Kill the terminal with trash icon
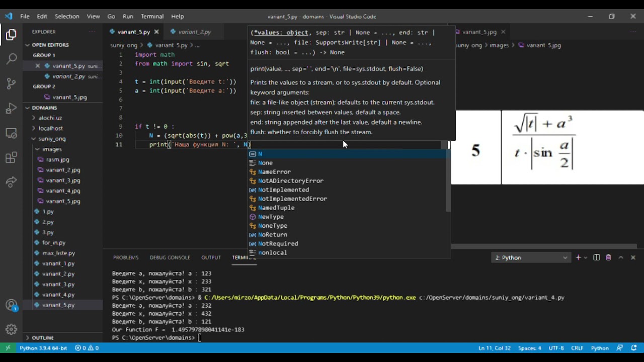The height and width of the screenshot is (362, 644). tap(608, 257)
